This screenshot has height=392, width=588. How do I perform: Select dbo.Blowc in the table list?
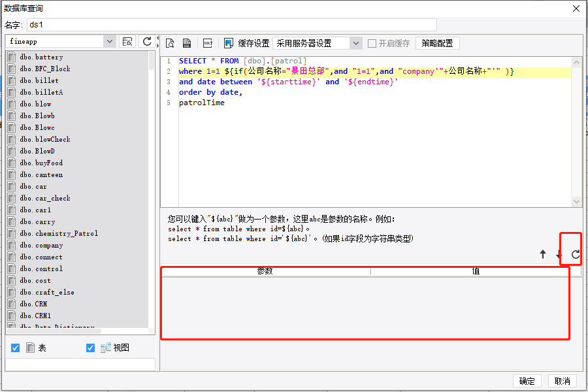(x=37, y=127)
